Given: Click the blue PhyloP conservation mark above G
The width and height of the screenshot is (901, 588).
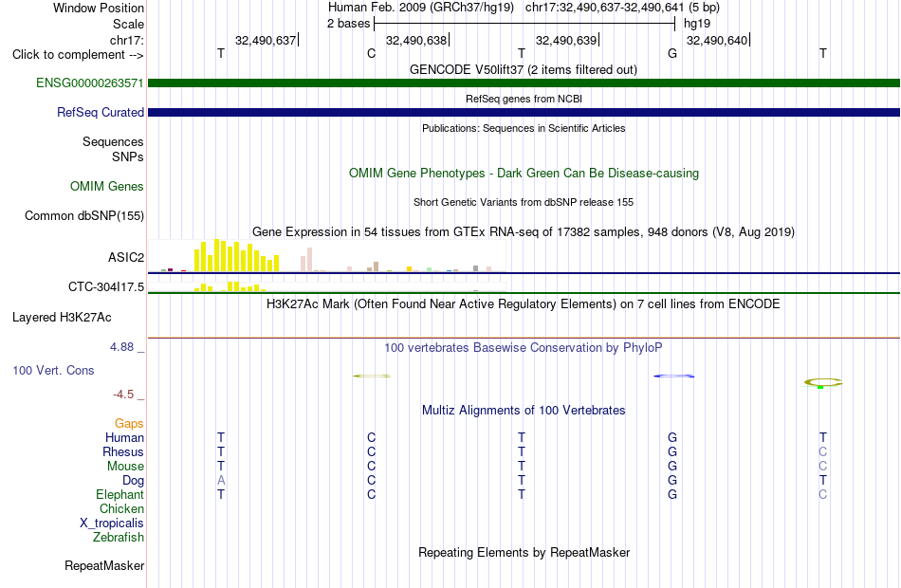Looking at the screenshot, I should (673, 376).
